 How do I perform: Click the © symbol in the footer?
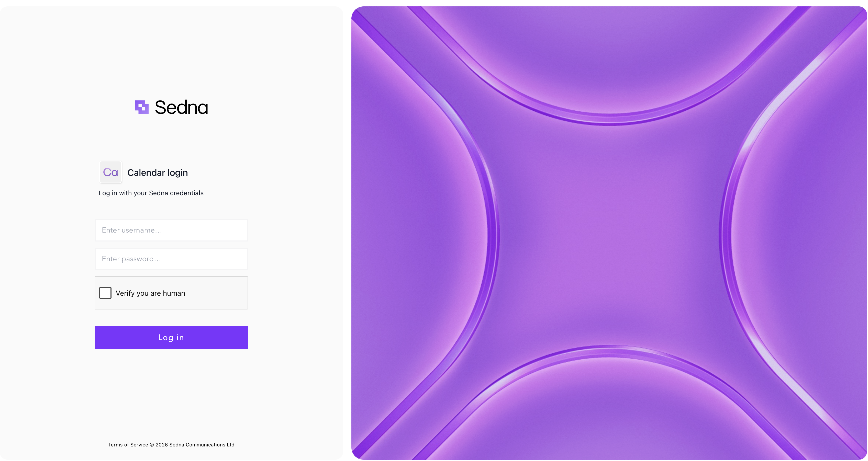tap(152, 445)
